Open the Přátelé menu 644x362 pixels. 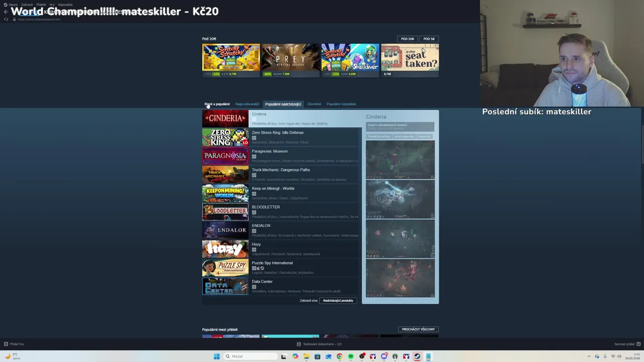(41, 5)
